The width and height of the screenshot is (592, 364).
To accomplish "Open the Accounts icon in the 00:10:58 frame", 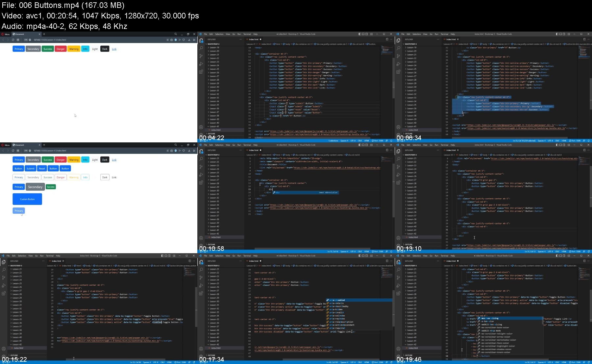I will point(201,238).
